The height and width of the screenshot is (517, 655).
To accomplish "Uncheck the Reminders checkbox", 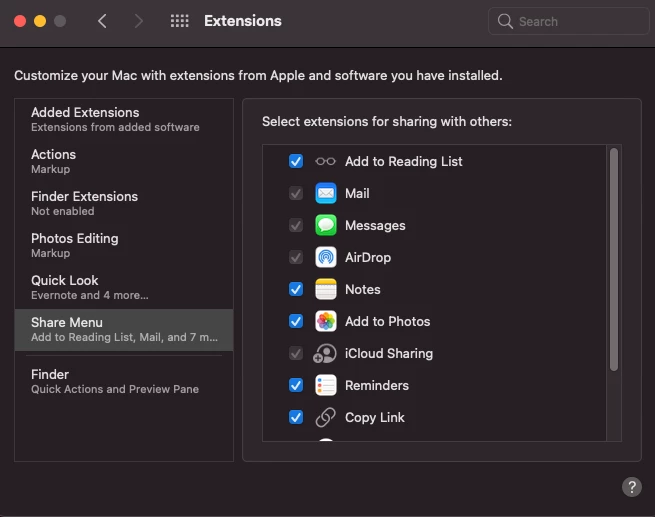I will click(x=296, y=385).
